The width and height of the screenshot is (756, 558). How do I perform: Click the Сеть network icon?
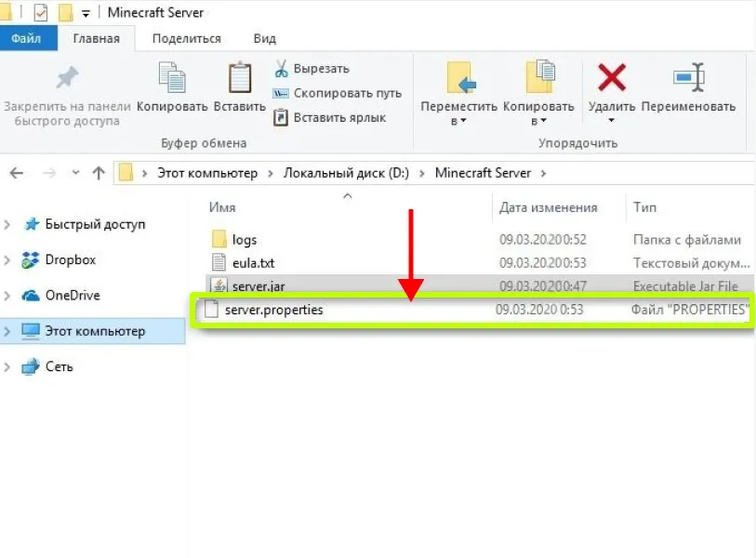click(31, 366)
